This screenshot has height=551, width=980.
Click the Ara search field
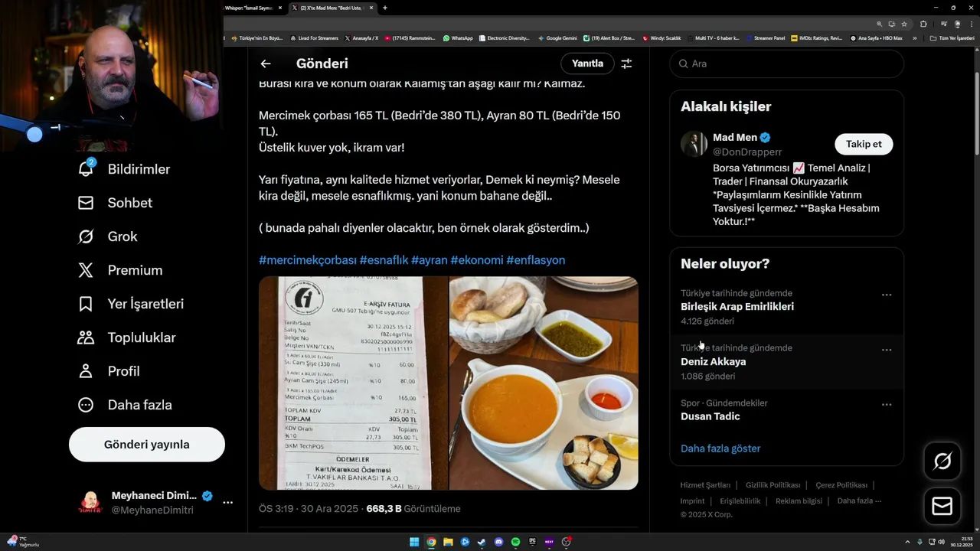pos(786,64)
